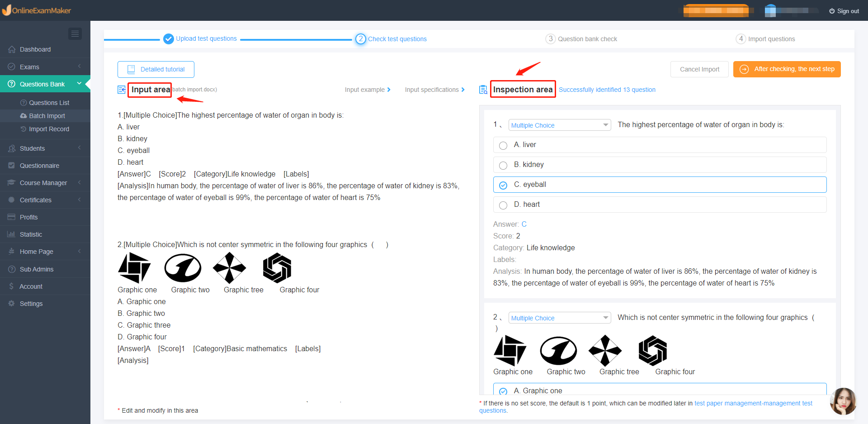Screen dimensions: 868x424
Task: Click the Exams checkmark icon
Action: tap(12, 67)
